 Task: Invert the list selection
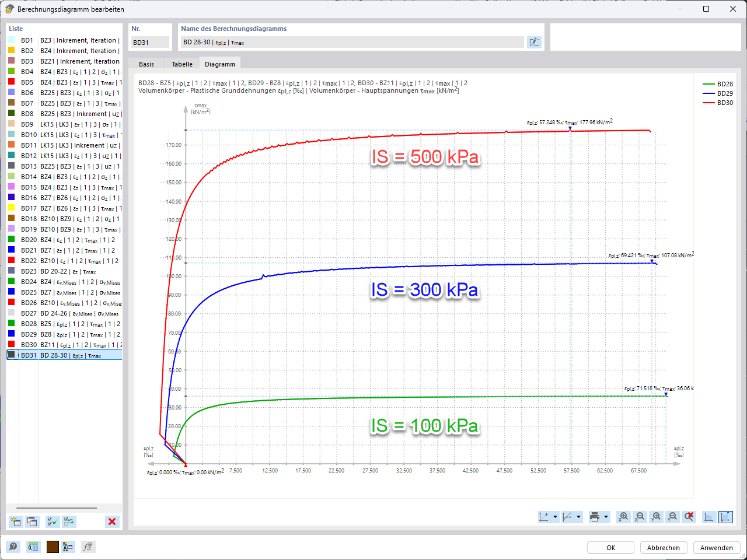click(x=69, y=521)
